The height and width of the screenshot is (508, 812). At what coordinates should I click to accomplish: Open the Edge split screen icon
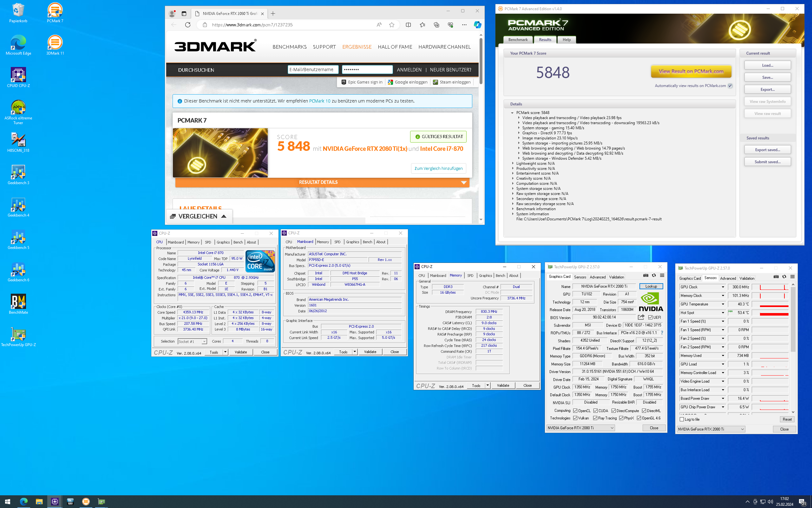click(408, 24)
